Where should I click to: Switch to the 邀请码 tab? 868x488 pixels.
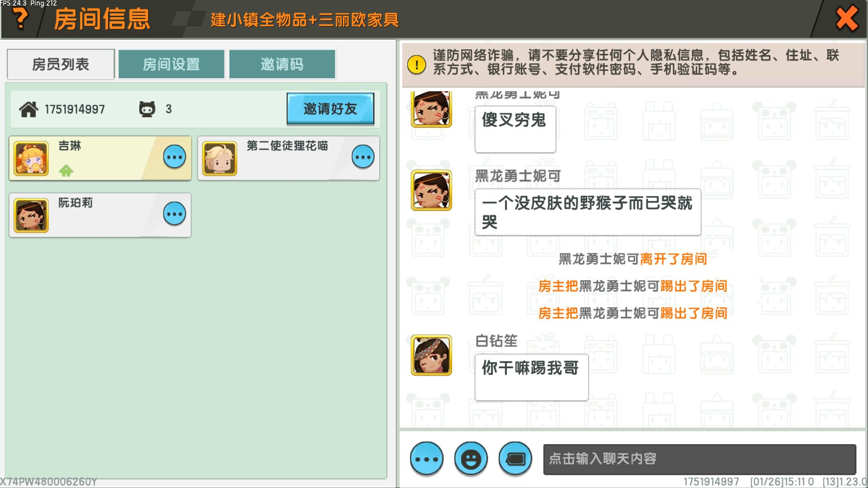[x=282, y=65]
